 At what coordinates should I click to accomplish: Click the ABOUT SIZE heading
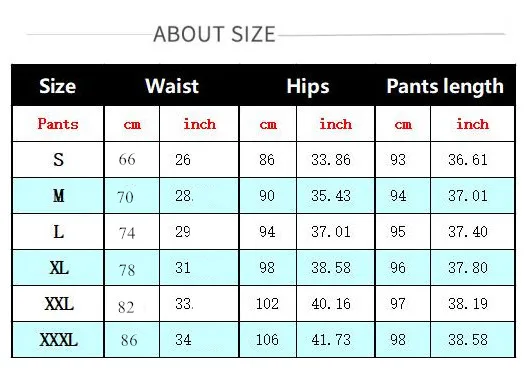point(214,34)
